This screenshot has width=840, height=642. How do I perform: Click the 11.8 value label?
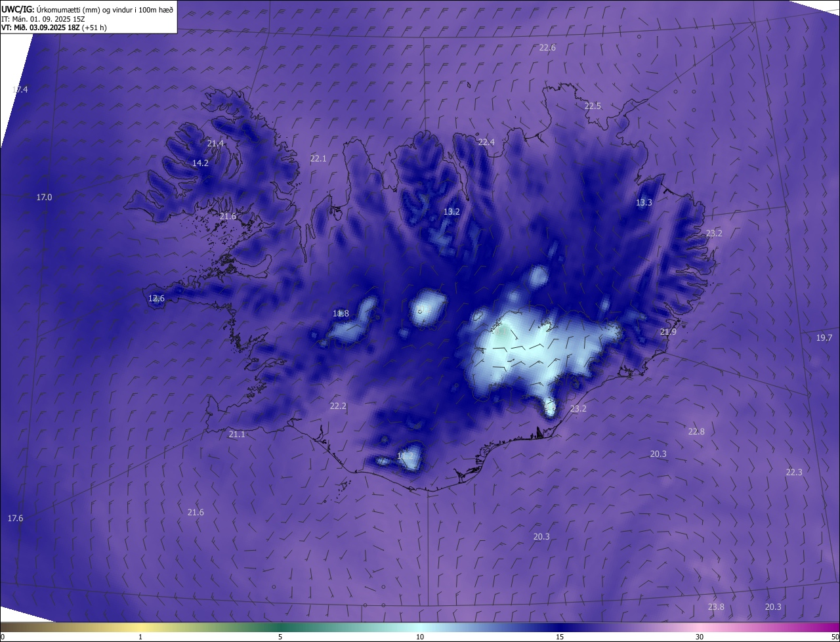coord(341,313)
